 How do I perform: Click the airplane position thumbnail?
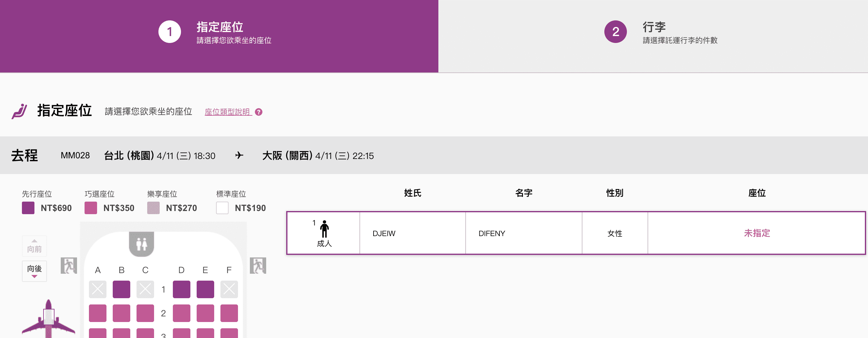pyautogui.click(x=49, y=319)
